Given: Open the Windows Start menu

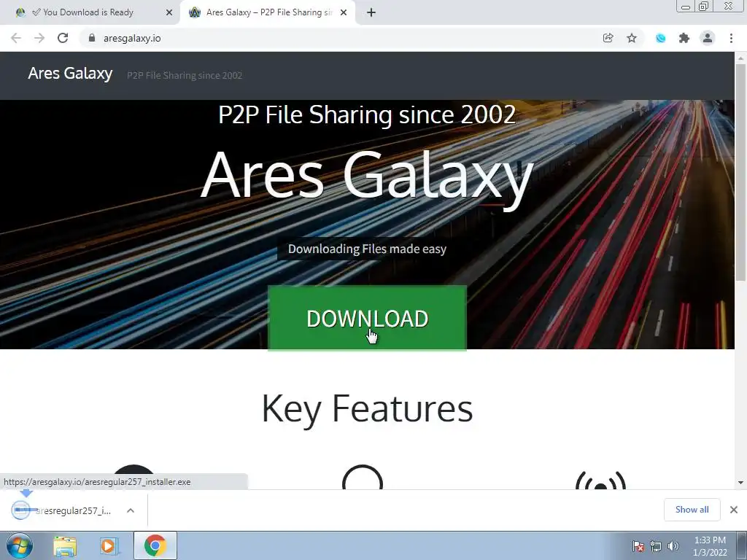Looking at the screenshot, I should click(20, 545).
